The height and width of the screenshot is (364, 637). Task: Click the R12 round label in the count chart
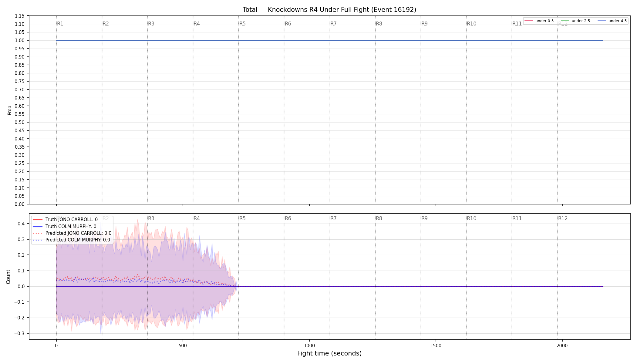point(563,218)
